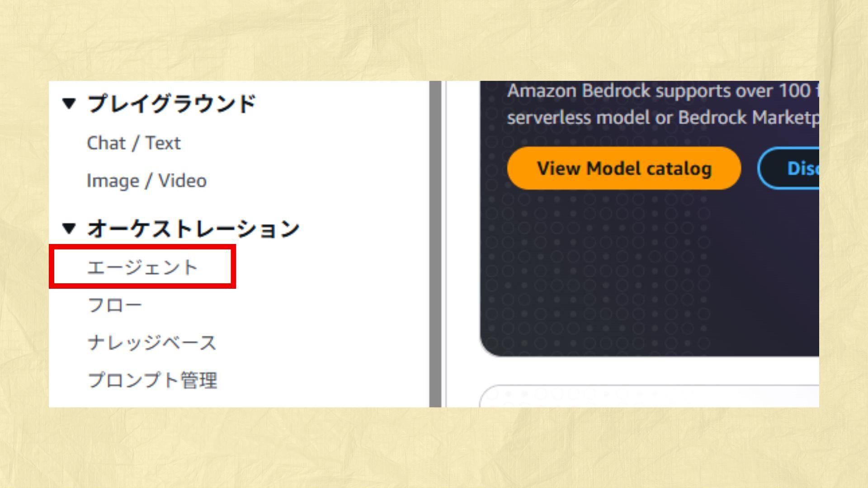
Task: Click the オーケストレーション heading label
Action: pos(193,228)
